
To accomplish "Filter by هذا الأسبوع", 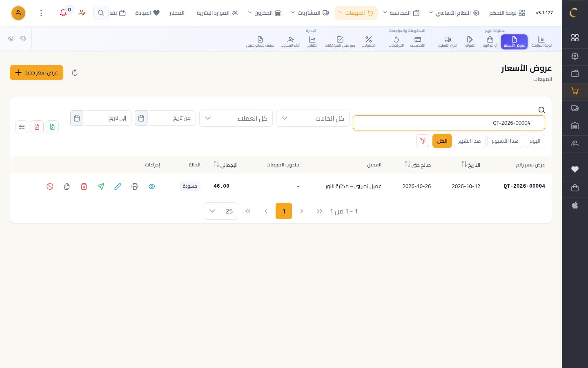I will coord(505,141).
